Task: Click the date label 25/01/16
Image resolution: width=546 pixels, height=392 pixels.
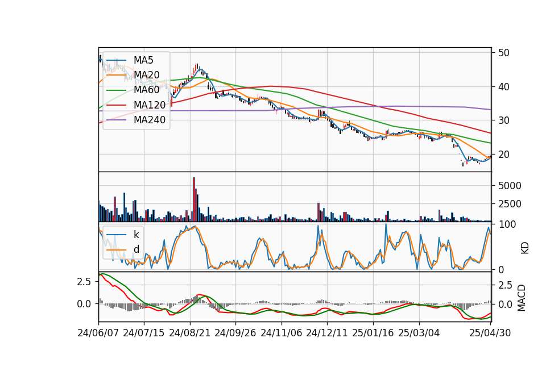Action: [x=373, y=333]
